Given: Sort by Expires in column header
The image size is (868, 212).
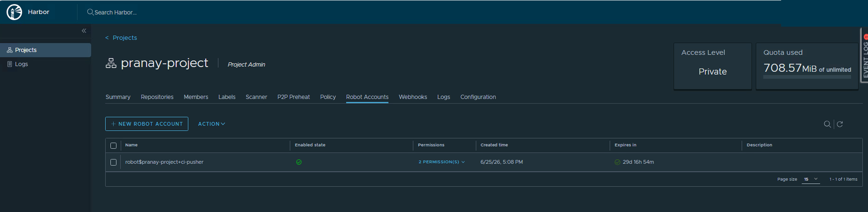Looking at the screenshot, I should point(625,145).
